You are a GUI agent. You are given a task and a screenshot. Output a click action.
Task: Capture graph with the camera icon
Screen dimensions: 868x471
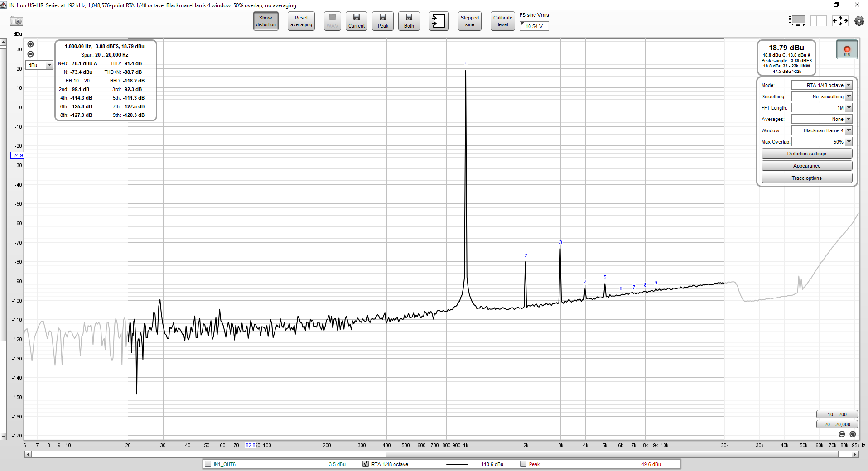pyautogui.click(x=16, y=21)
